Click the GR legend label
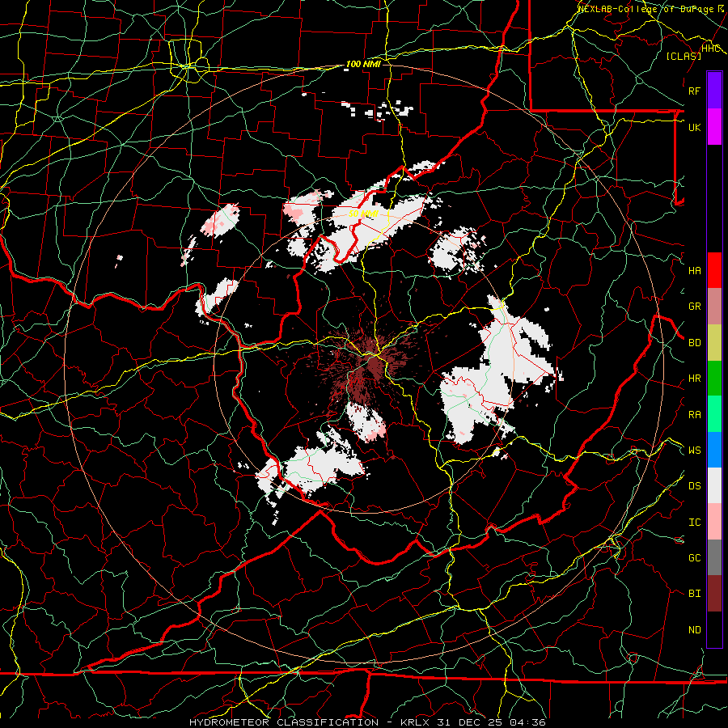Viewport: 728px width, 728px height. coord(694,307)
